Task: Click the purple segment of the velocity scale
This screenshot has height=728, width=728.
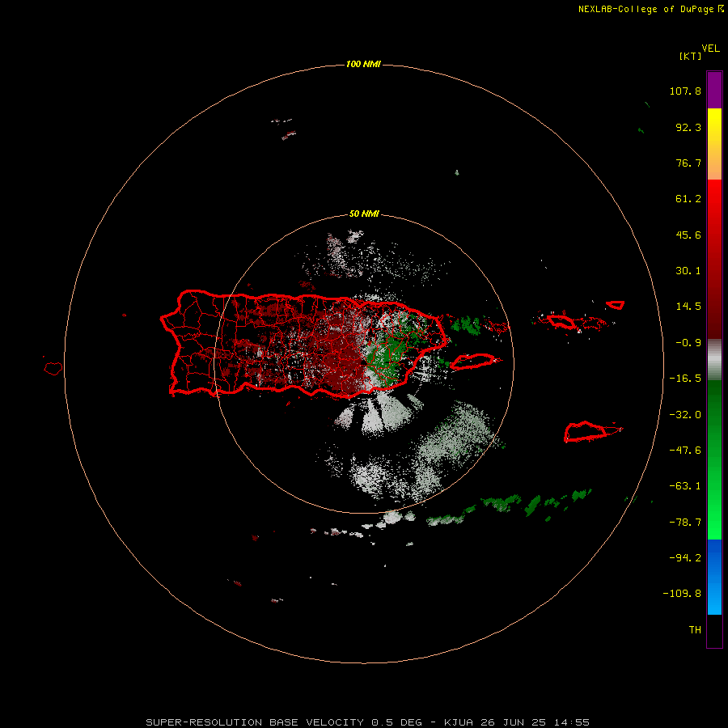Action: pos(714,90)
